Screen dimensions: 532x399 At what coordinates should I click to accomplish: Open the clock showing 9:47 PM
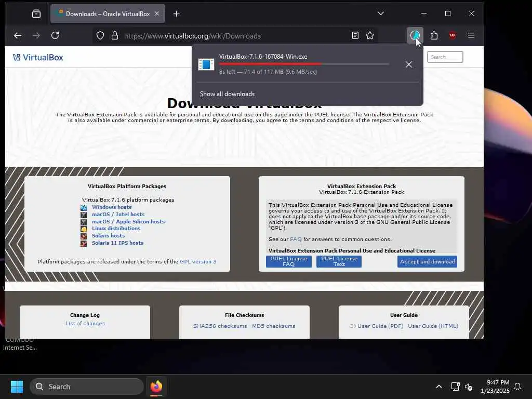495,387
